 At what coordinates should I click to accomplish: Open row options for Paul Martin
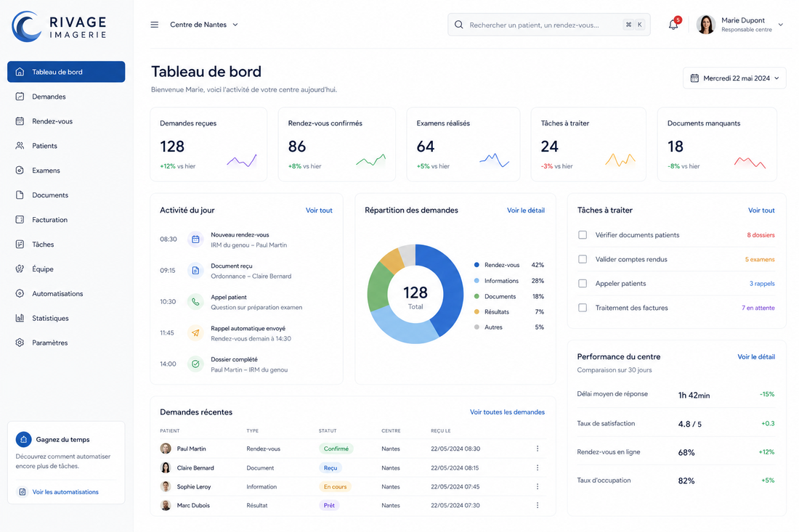click(x=537, y=449)
